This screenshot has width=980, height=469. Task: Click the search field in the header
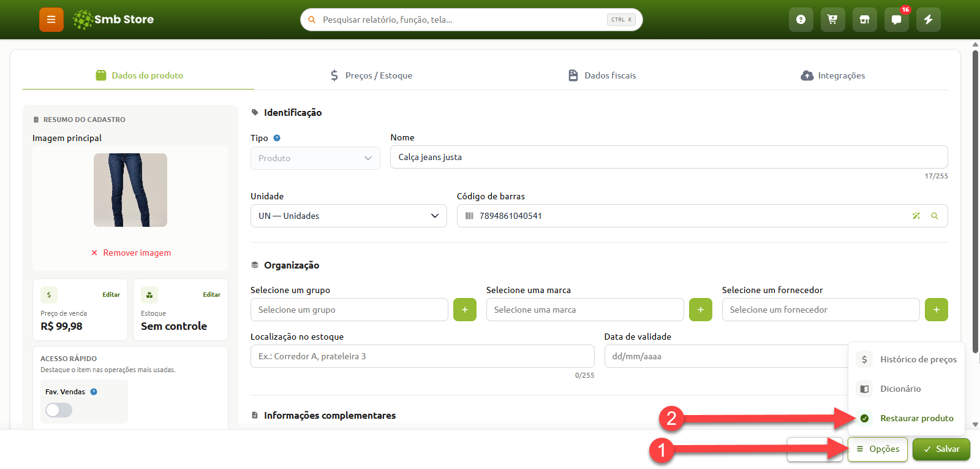(472, 20)
